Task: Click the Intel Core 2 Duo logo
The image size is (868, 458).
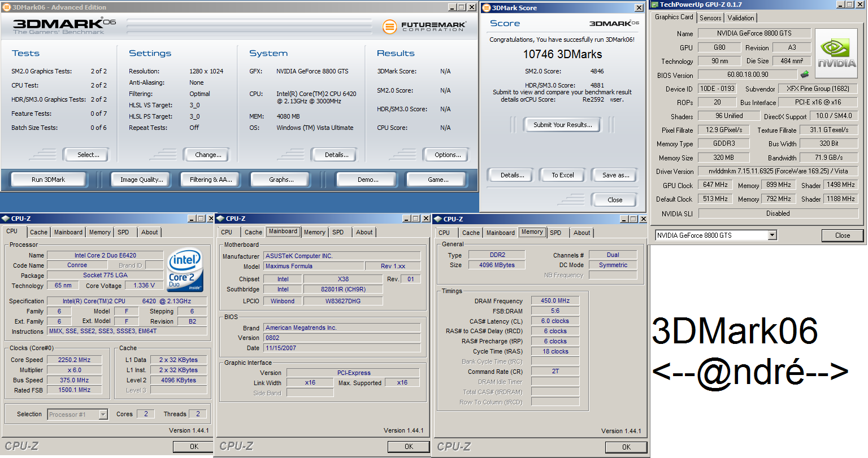Action: (184, 270)
